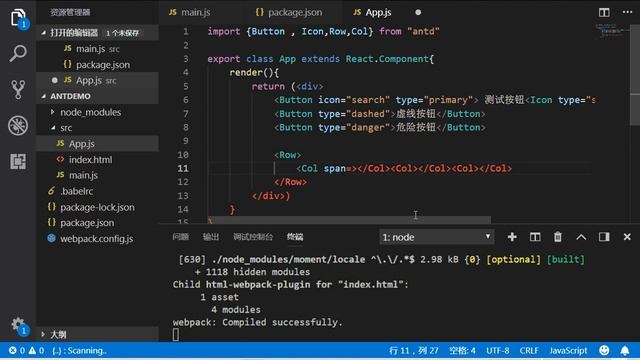Open the Search view in the activity bar
The height and width of the screenshot is (360, 640).
coord(18,53)
